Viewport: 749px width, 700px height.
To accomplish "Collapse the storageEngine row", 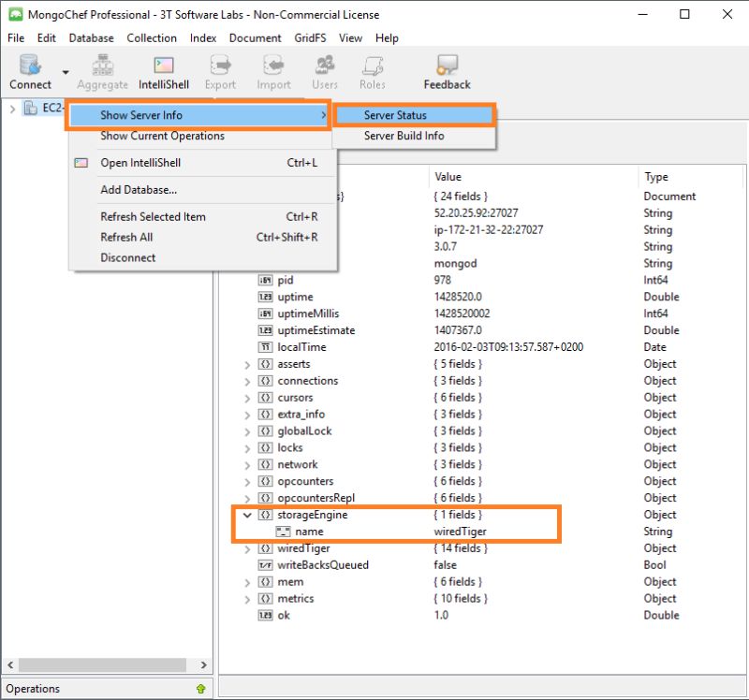I will (x=247, y=516).
